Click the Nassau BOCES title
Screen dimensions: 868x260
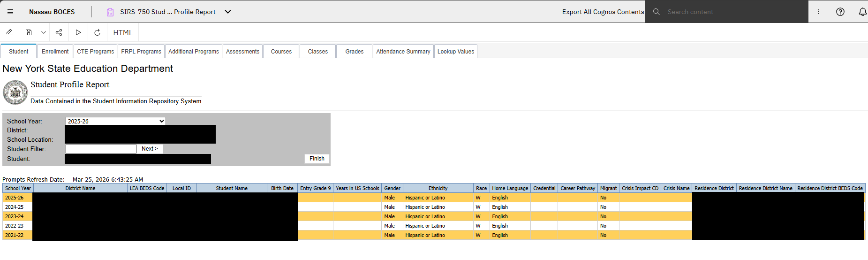point(52,12)
